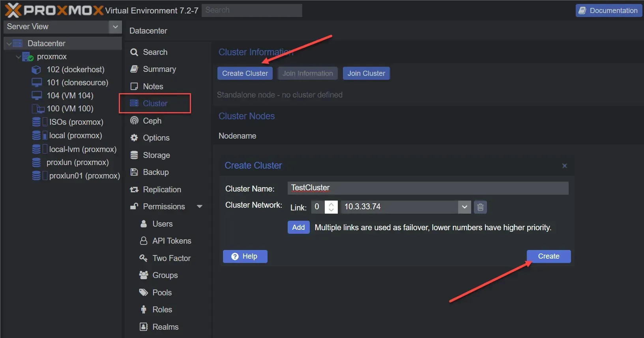The image size is (644, 338).
Task: Select the Cluster menu item
Action: coord(155,103)
